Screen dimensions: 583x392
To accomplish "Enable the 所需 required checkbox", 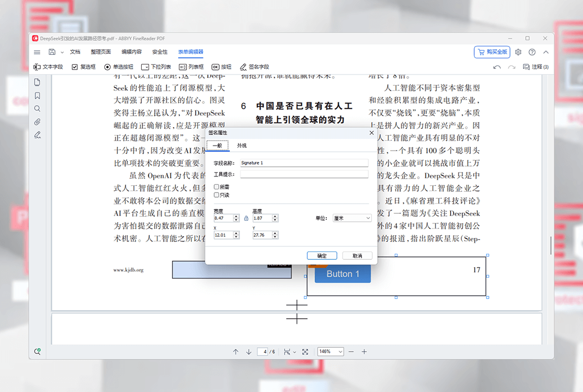I will pos(217,187).
